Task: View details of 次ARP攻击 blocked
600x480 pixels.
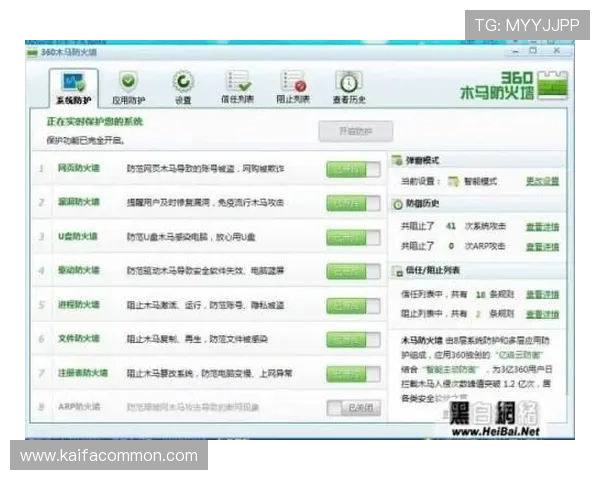Action: coord(542,247)
